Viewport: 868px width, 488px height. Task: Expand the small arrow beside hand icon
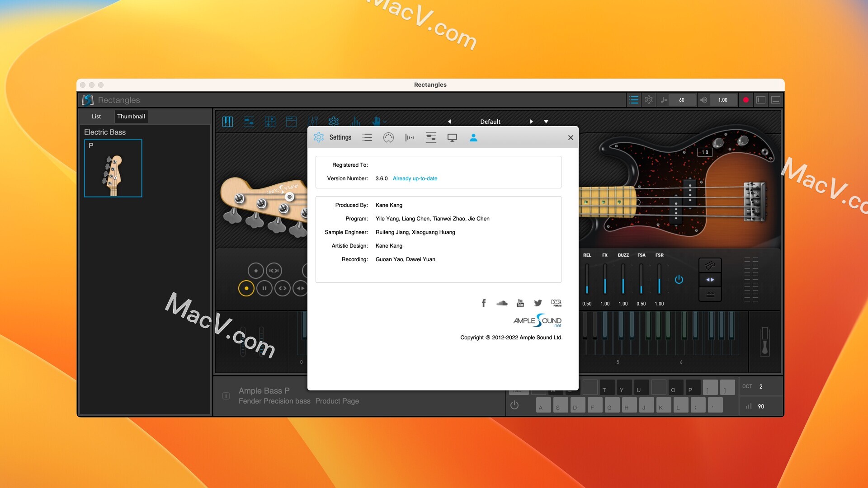click(x=385, y=122)
